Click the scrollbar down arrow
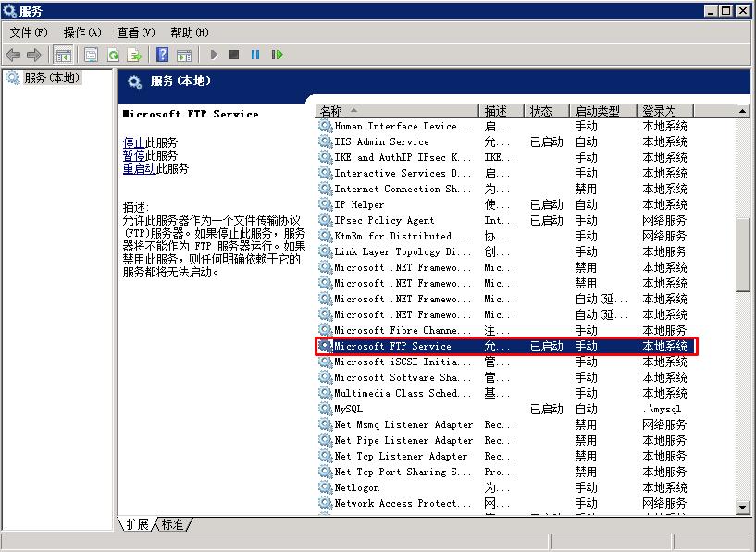Image resolution: width=756 pixels, height=552 pixels. click(742, 507)
